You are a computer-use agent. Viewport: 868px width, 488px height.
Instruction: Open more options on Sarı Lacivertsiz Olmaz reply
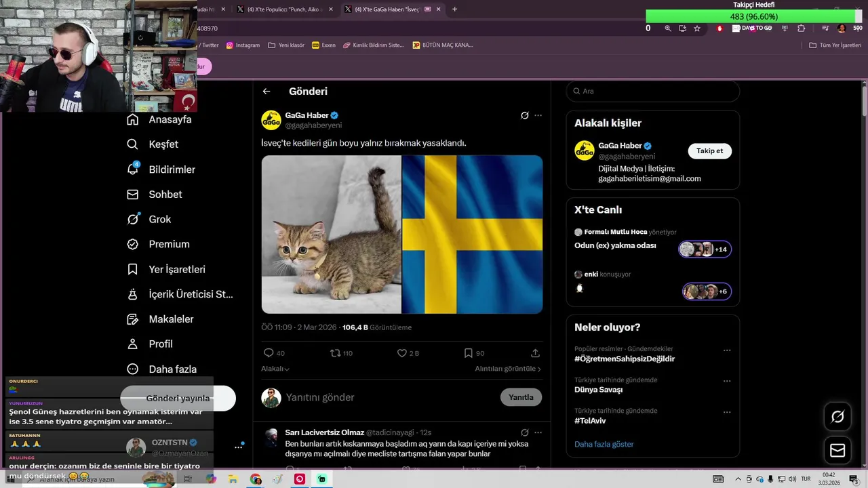click(538, 432)
